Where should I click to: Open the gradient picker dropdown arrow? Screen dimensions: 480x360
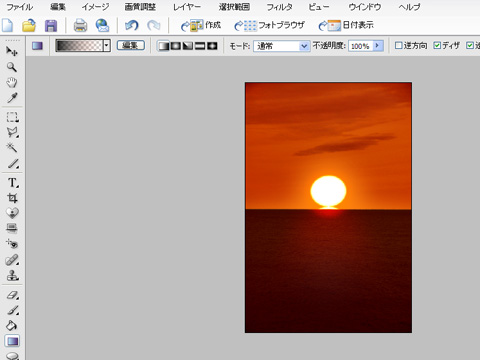(x=107, y=46)
